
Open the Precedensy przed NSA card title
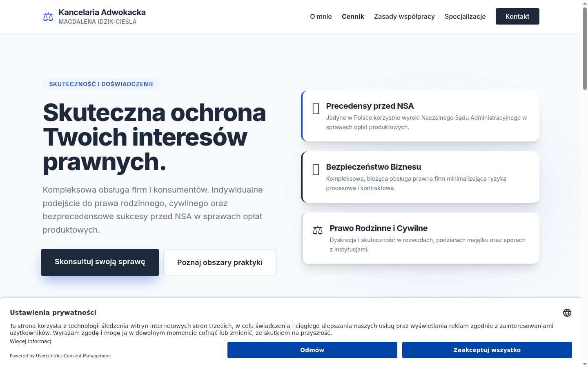(x=370, y=106)
